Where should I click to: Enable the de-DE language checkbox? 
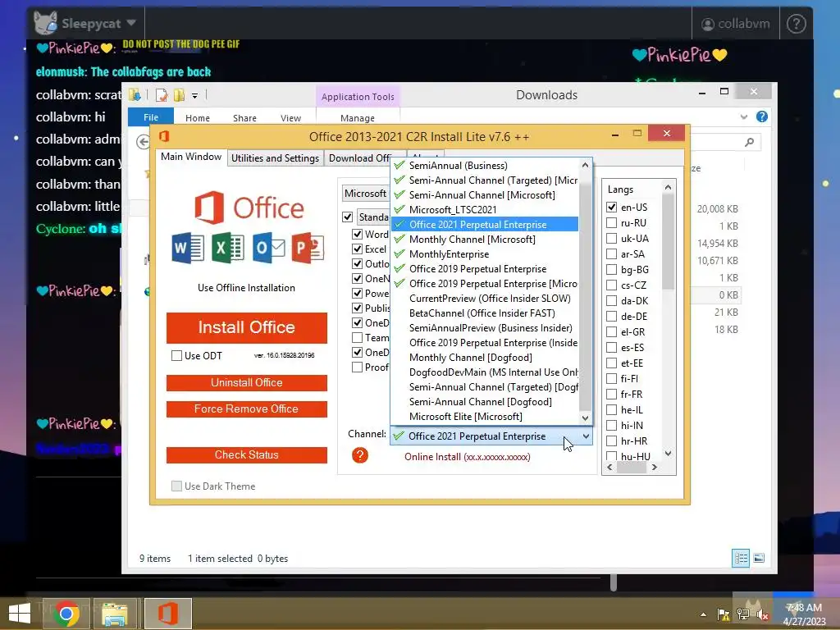[611, 316]
